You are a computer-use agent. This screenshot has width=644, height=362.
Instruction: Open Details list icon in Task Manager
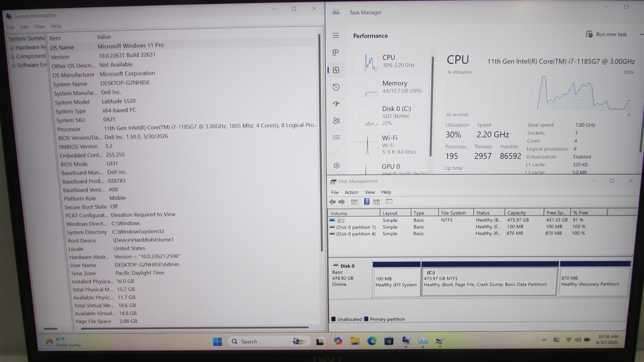click(x=336, y=138)
